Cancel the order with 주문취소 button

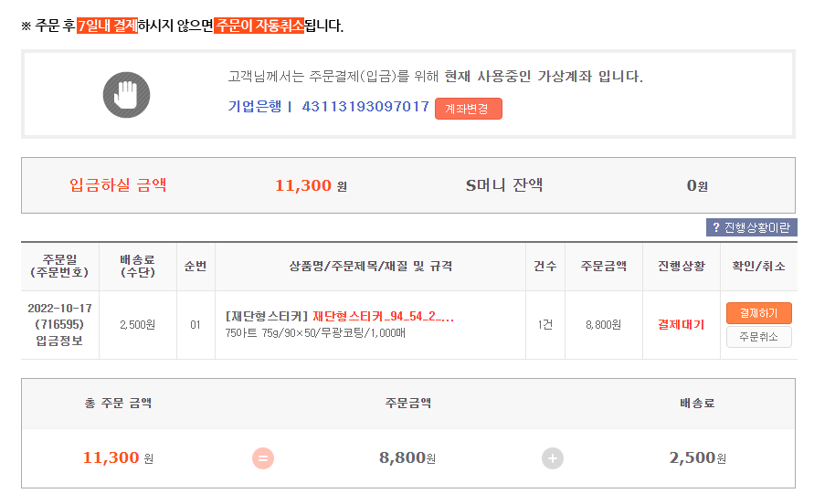click(758, 337)
